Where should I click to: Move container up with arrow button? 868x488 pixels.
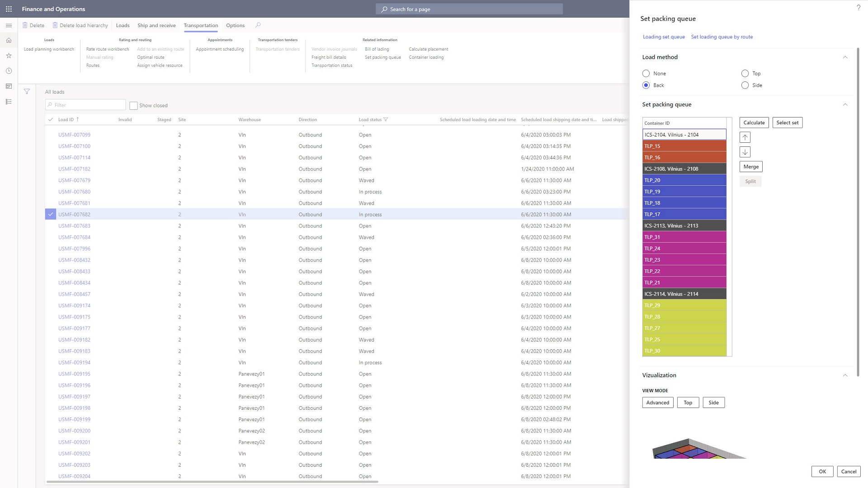tap(745, 137)
